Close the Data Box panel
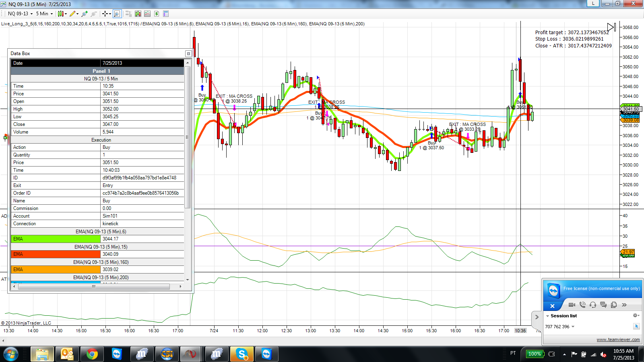Viewport: 644px width, 362px height. click(x=188, y=53)
